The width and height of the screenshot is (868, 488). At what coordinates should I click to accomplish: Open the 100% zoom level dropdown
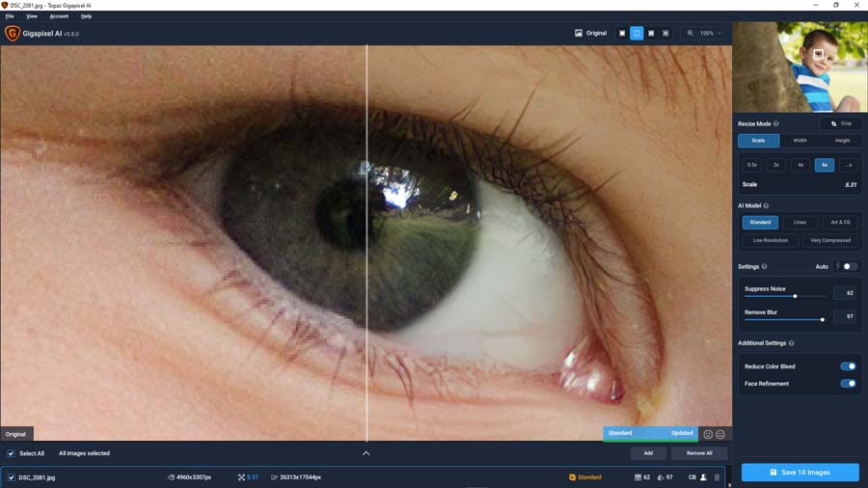click(705, 33)
